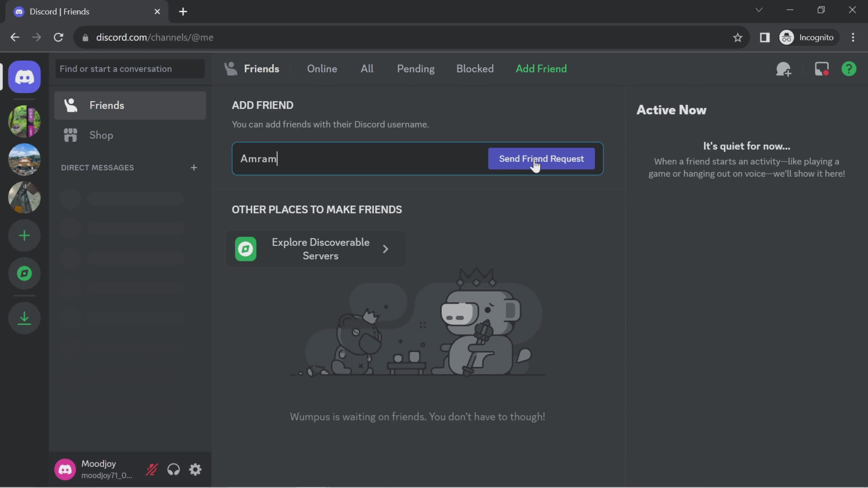Click Send Friend Request button
This screenshot has height=488, width=868.
click(x=541, y=159)
